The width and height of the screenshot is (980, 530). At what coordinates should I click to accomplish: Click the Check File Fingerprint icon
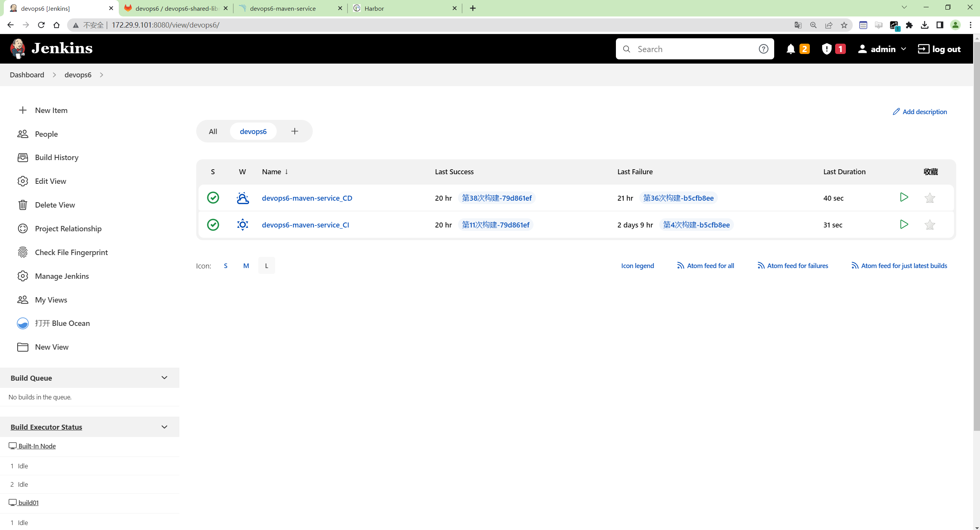tap(23, 252)
